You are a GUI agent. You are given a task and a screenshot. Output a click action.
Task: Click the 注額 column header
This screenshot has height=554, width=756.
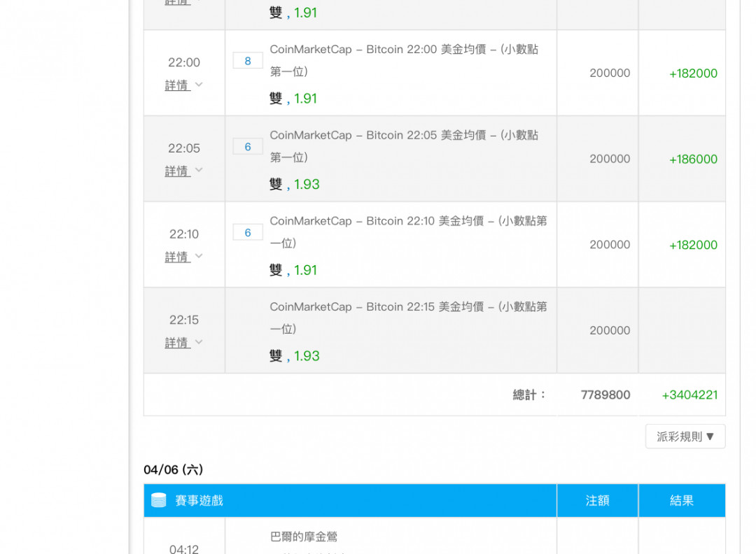tap(597, 501)
